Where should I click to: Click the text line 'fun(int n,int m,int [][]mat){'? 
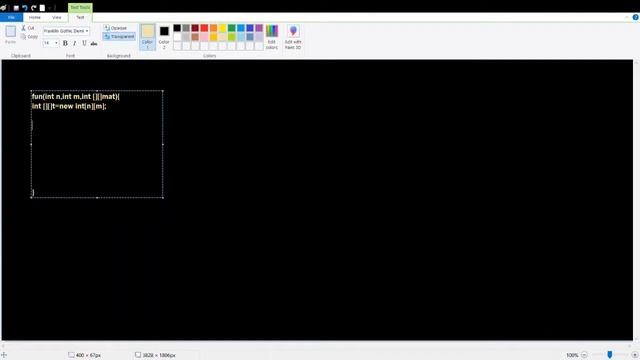(76, 96)
